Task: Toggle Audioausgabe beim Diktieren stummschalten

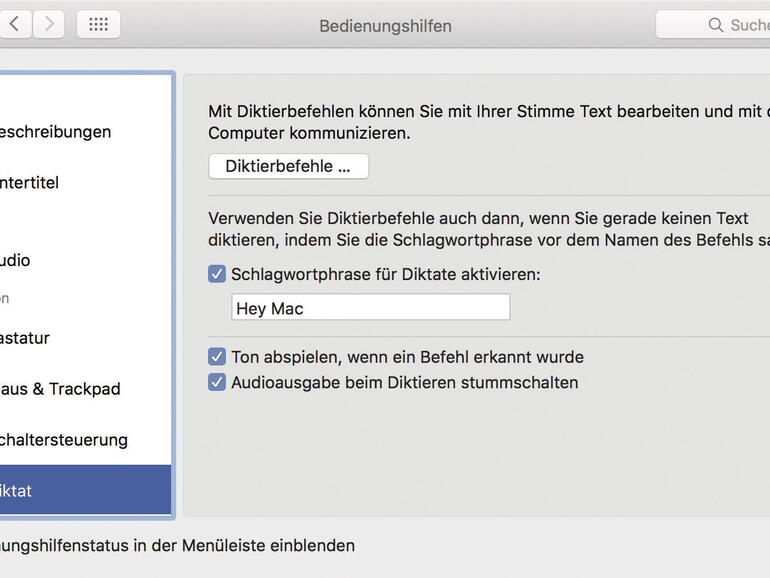Action: click(217, 382)
